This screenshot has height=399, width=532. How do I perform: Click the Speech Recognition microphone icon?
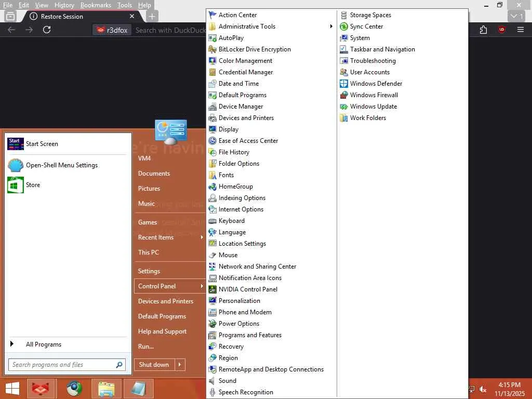point(212,392)
